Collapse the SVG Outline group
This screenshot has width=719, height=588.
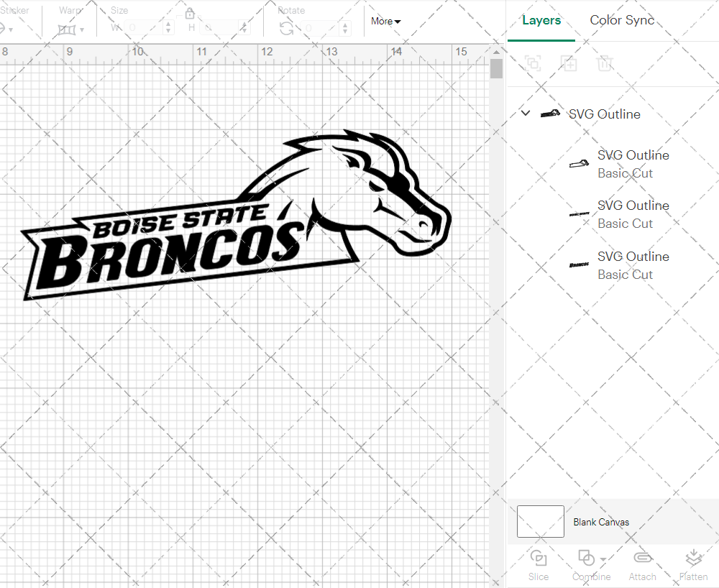click(x=525, y=113)
